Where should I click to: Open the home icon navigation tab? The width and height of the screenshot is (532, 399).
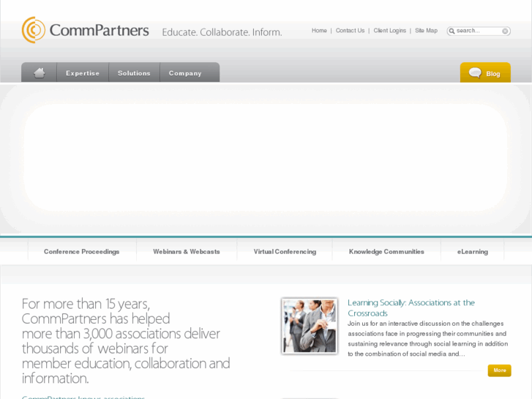[39, 72]
